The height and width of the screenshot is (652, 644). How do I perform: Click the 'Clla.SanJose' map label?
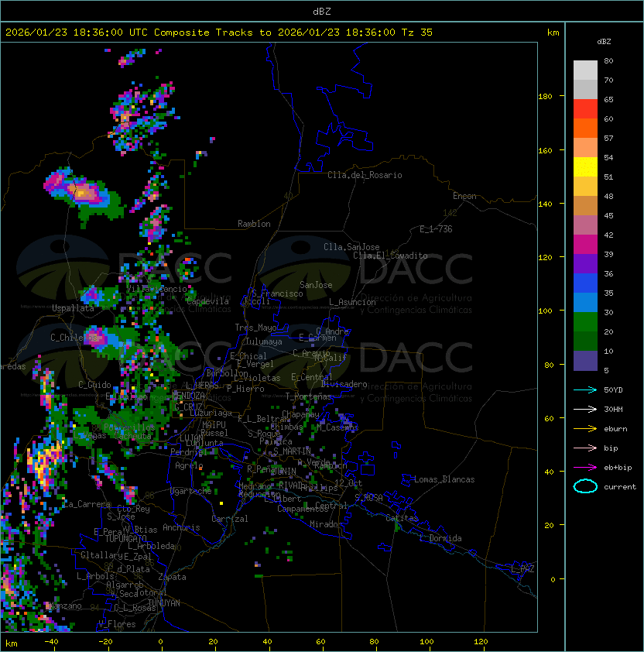351,247
